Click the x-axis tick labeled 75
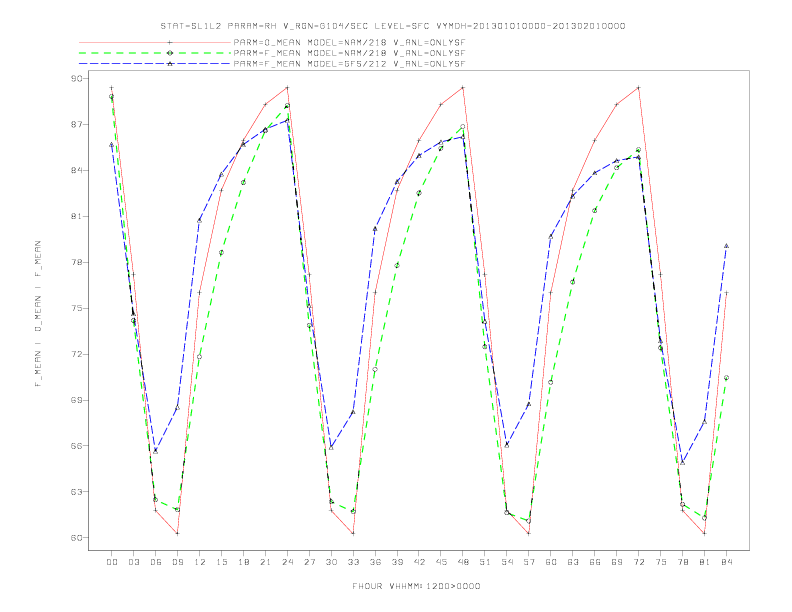Screen dimensions: 792x612 click(x=661, y=562)
